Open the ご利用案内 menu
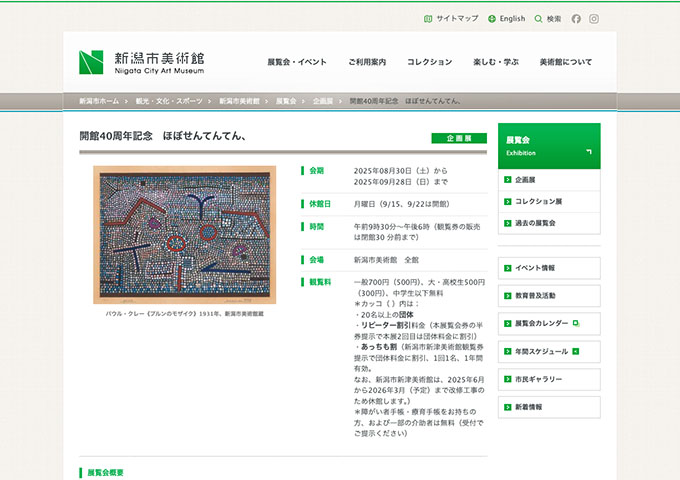 [367, 62]
